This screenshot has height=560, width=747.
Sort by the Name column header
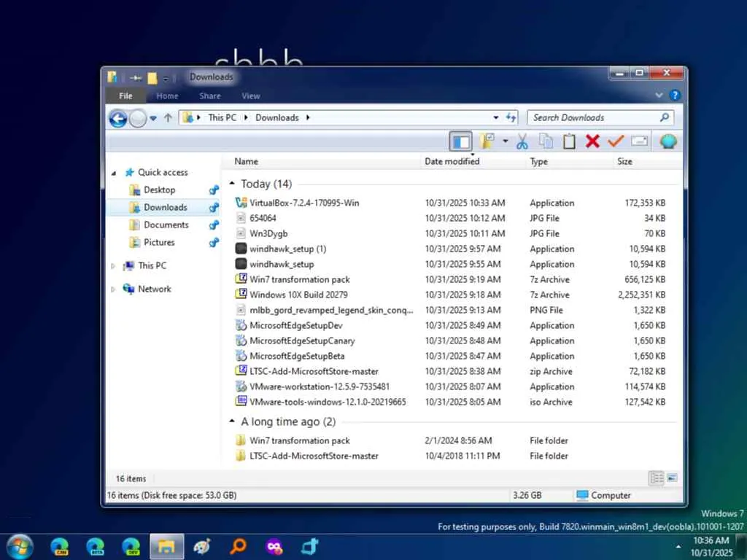[246, 161]
